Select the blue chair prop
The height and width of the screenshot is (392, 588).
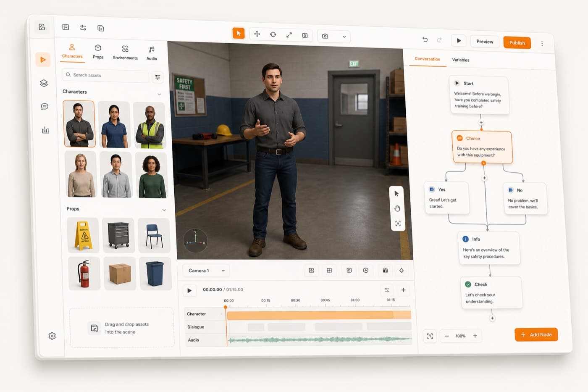(x=154, y=236)
